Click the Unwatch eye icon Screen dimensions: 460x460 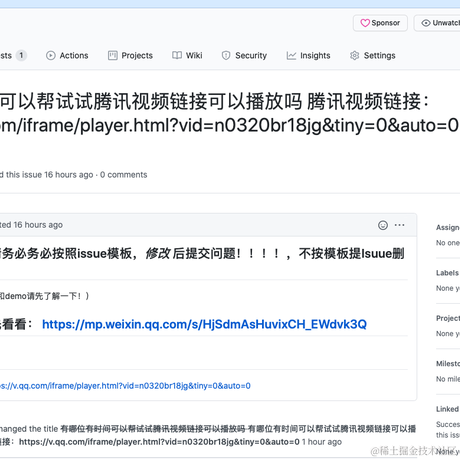pos(426,23)
